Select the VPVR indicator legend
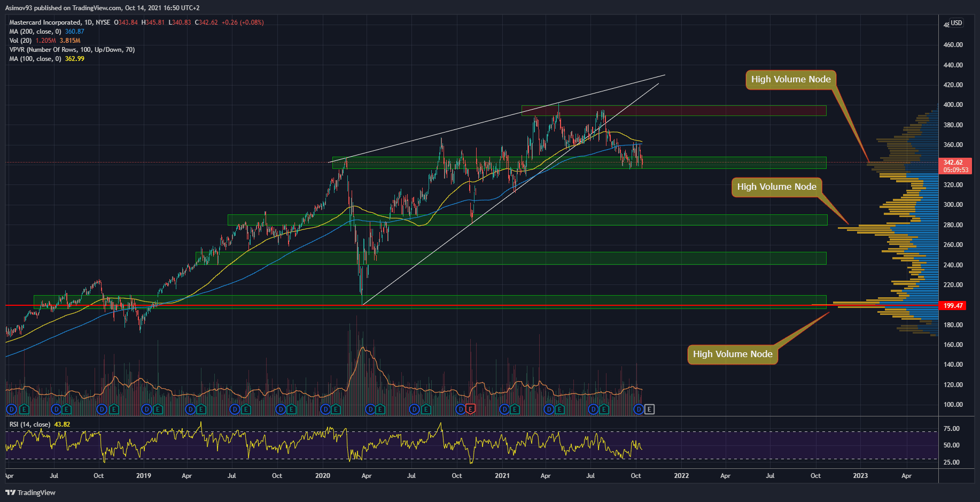 (72, 50)
